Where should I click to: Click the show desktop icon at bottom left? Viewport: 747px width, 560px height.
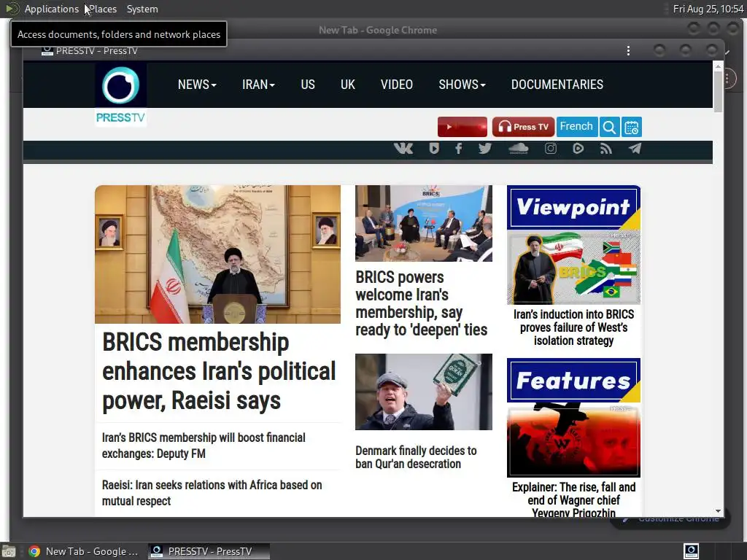(8, 551)
